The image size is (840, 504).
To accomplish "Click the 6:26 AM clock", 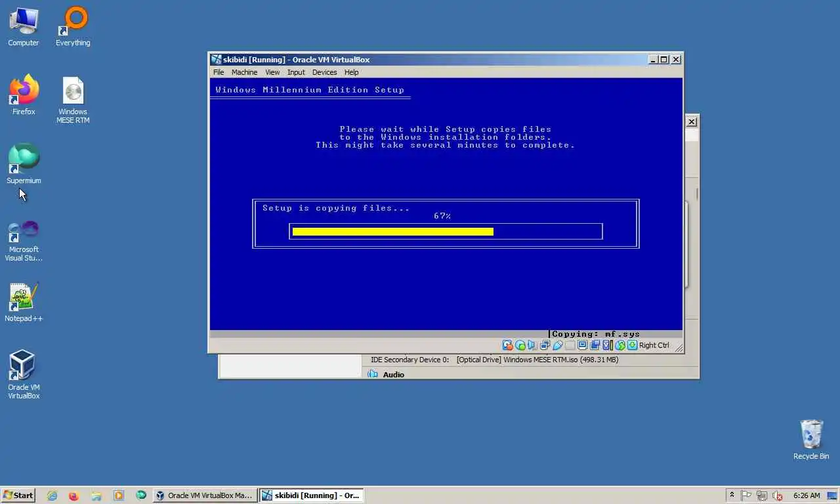I will (x=807, y=495).
